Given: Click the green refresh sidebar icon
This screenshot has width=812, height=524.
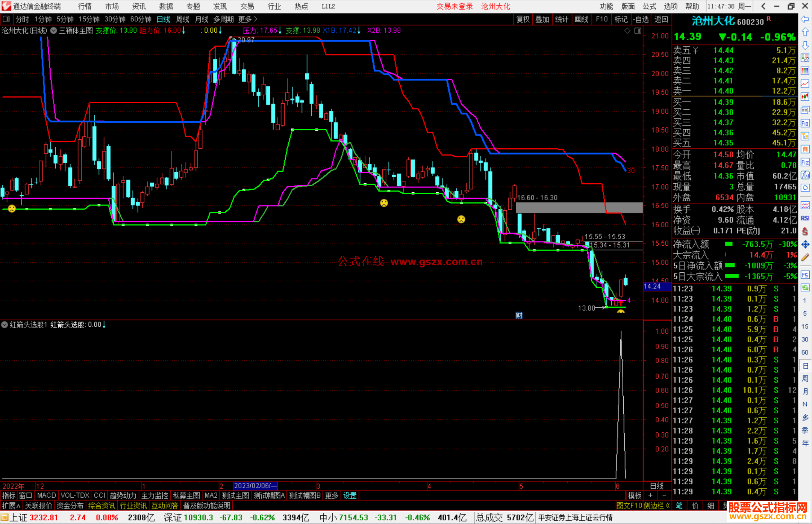Looking at the screenshot, I should 805,288.
